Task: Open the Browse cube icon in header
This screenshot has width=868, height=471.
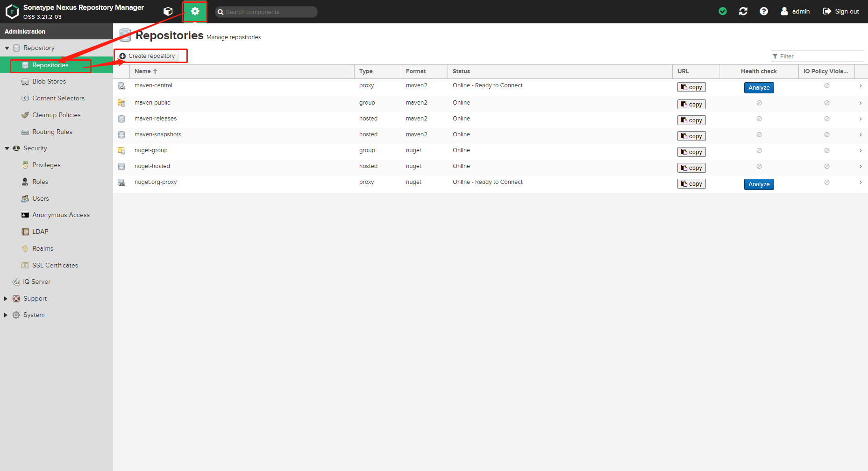Action: [x=168, y=11]
